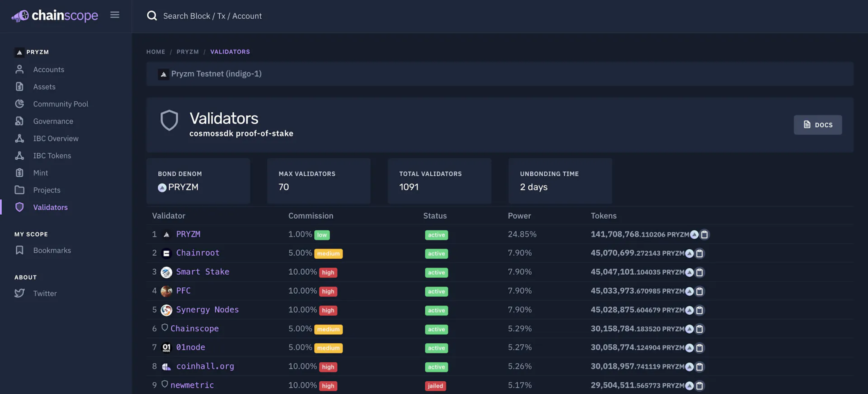Image resolution: width=868 pixels, height=394 pixels.
Task: Copy Smart Stake token amount
Action: coord(699,272)
